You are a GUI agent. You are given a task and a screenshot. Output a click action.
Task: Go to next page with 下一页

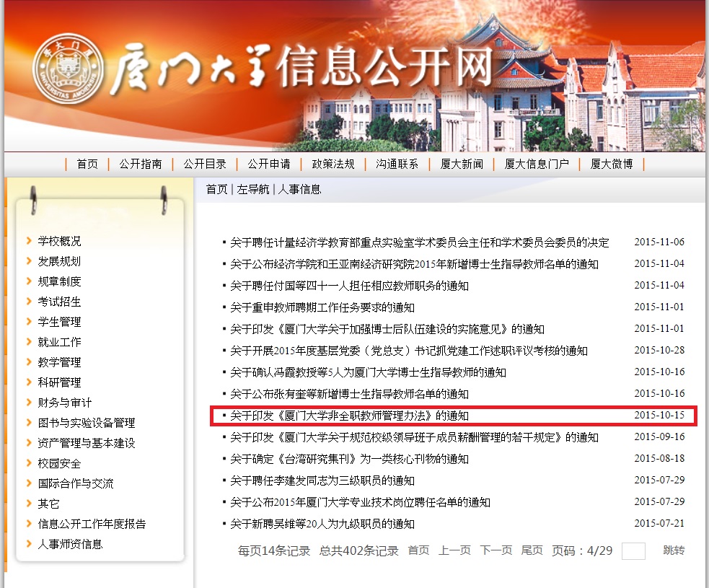[x=496, y=550]
